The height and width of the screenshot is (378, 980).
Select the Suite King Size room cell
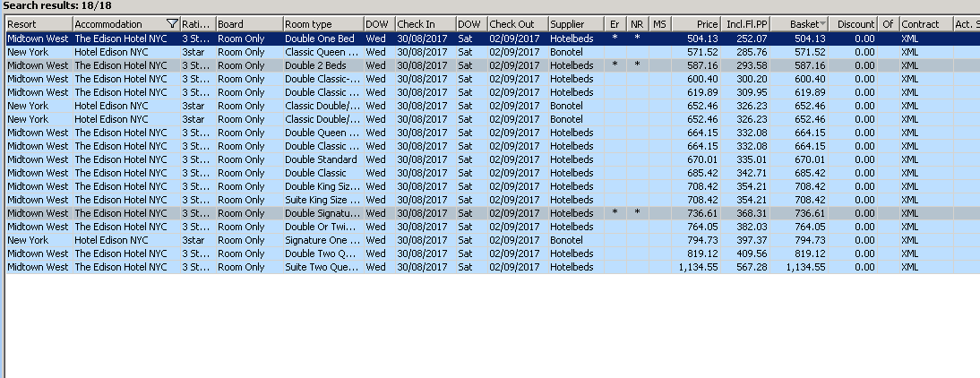coord(323,200)
